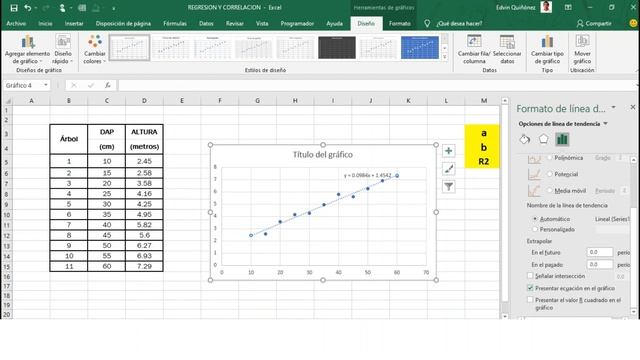The height and width of the screenshot is (360, 640).
Task: Click the chart elements plus button
Action: pyautogui.click(x=449, y=151)
